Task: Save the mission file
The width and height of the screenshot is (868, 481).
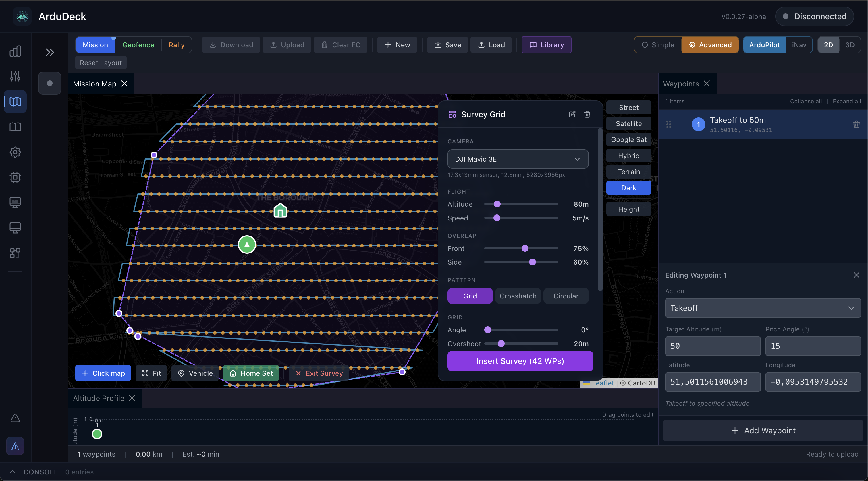Action: coord(447,45)
